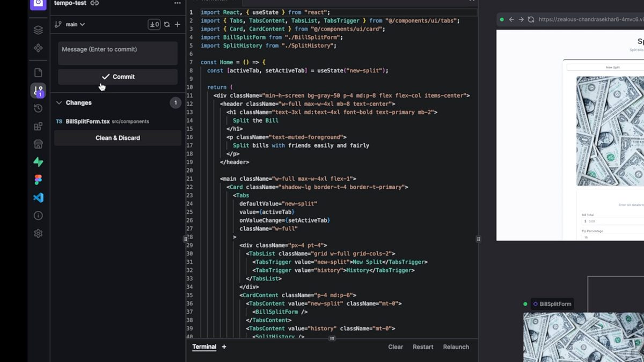Image resolution: width=644 pixels, height=362 pixels.
Task: Open the Figma integration icon
Action: 38,180
